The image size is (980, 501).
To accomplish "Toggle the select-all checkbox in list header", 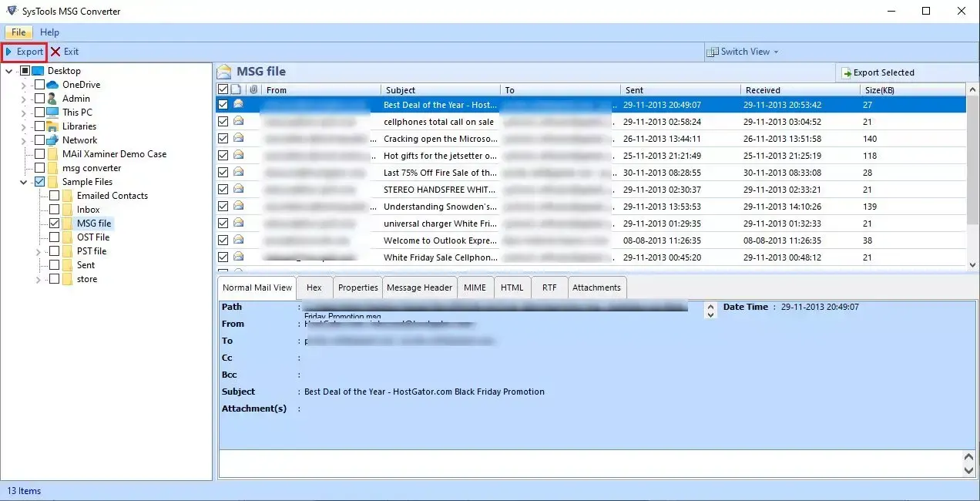I will pyautogui.click(x=223, y=90).
